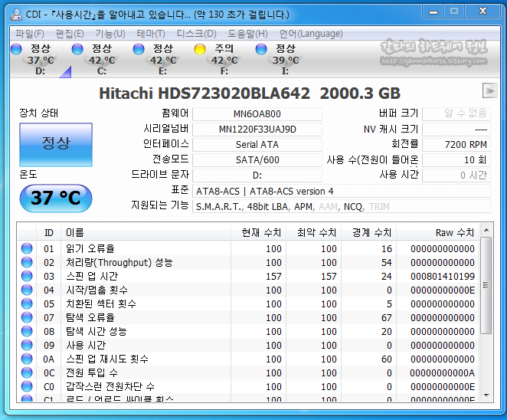Sort by 현재 수치 column header
507x420 pixels.
258,233
